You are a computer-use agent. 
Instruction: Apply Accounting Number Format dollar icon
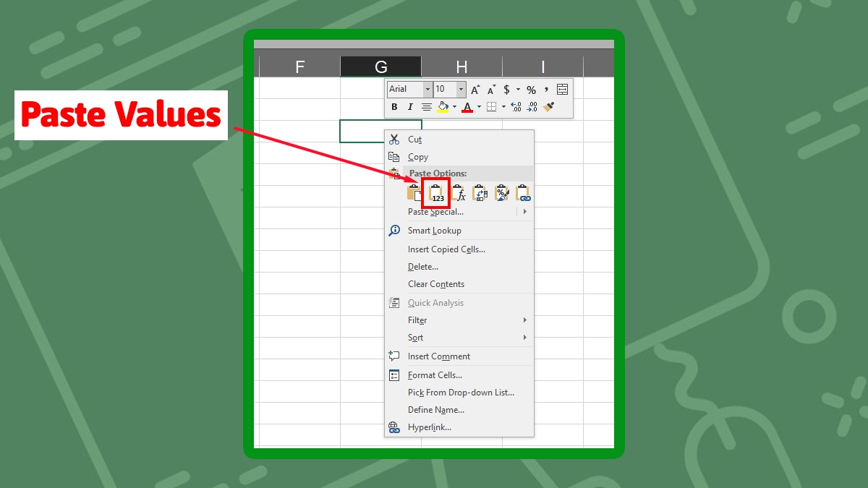(x=507, y=90)
